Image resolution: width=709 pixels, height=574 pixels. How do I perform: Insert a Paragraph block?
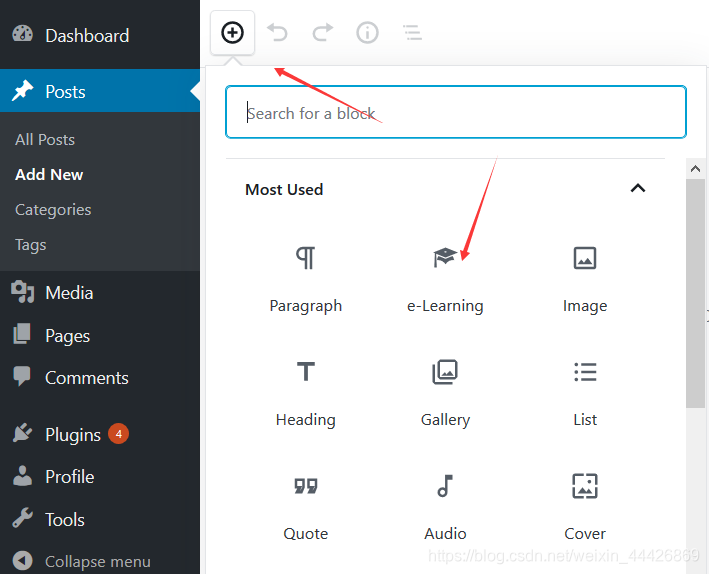(306, 280)
